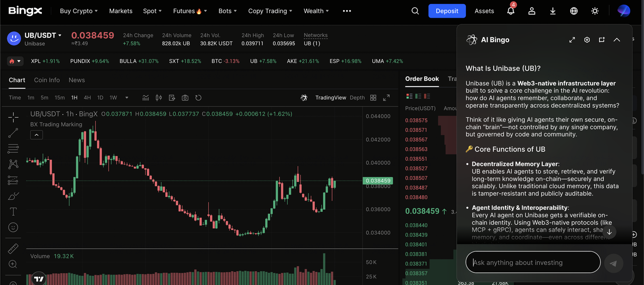Toggle light/dark theme with sun icon
This screenshot has width=644, height=285.
(595, 11)
